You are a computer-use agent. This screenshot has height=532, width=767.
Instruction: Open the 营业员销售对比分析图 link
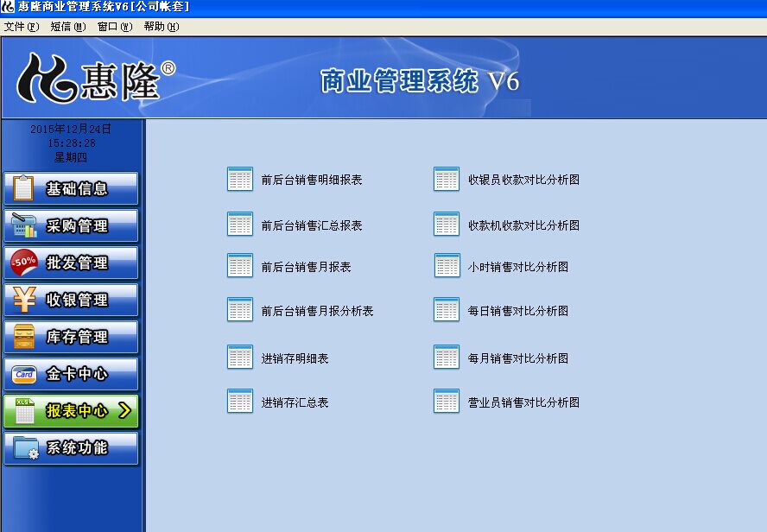pos(524,402)
